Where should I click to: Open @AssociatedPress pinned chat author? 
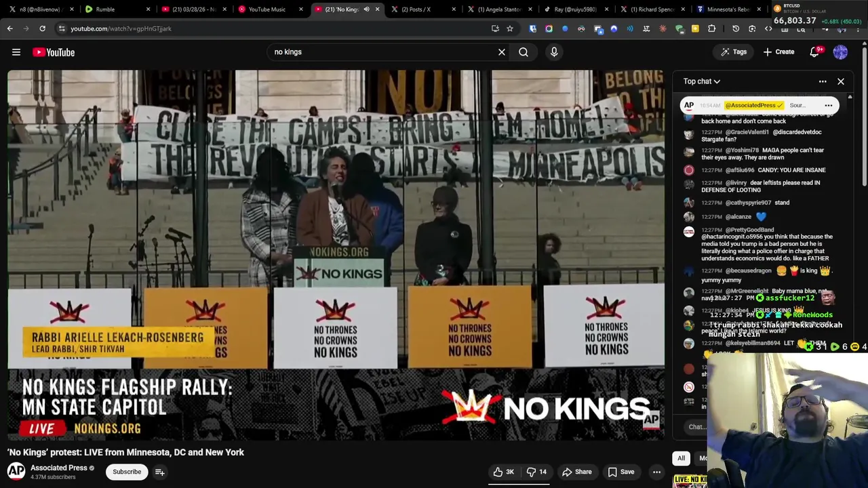tap(753, 105)
